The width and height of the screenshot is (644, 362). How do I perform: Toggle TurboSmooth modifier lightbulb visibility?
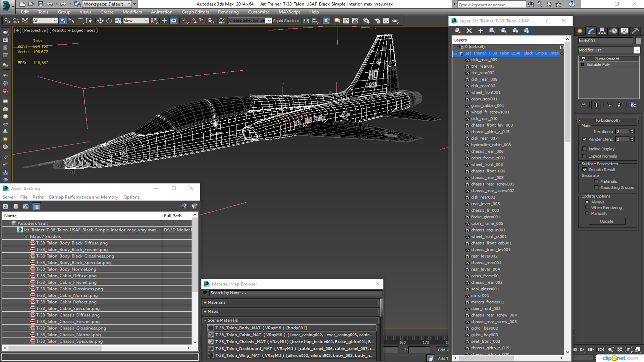(583, 59)
